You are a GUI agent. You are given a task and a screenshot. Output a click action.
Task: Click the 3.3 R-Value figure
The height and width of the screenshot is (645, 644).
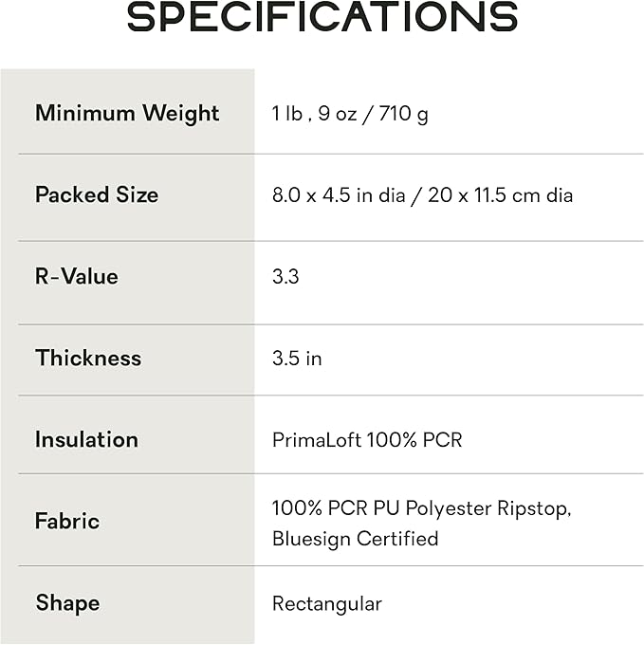[285, 278]
